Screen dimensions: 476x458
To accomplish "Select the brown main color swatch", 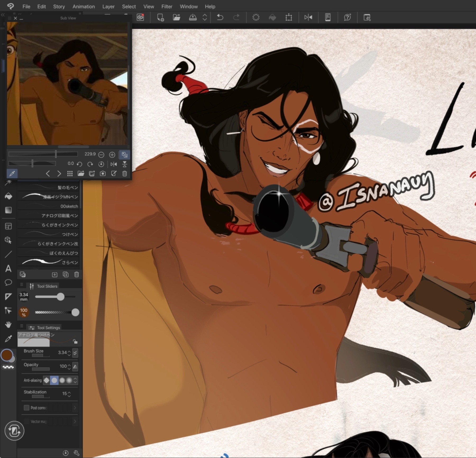I will pos(7,355).
